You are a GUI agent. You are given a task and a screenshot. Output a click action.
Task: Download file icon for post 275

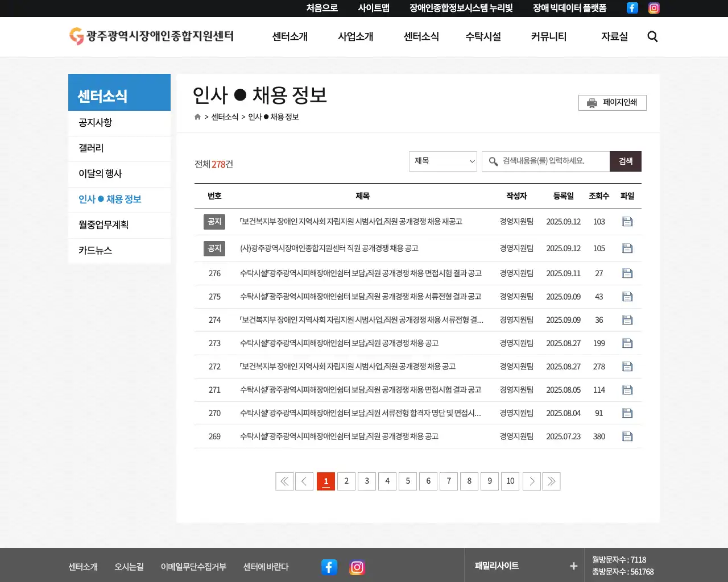click(627, 297)
